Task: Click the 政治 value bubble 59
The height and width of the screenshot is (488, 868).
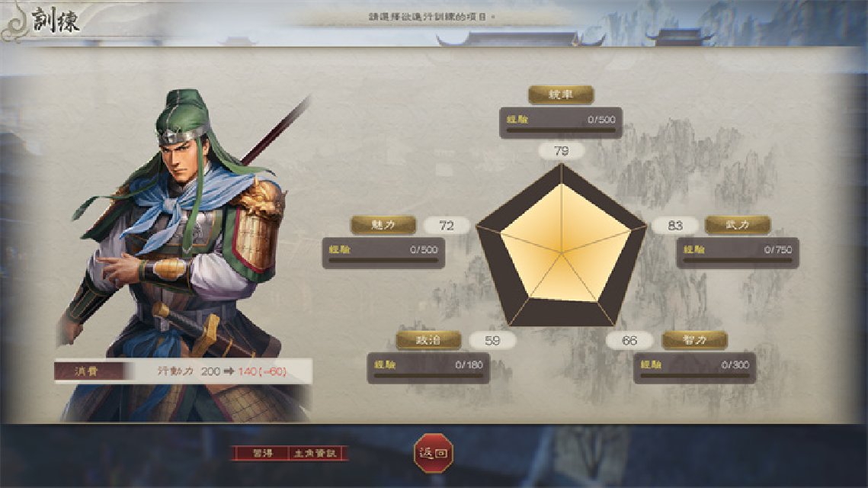Action: click(492, 341)
